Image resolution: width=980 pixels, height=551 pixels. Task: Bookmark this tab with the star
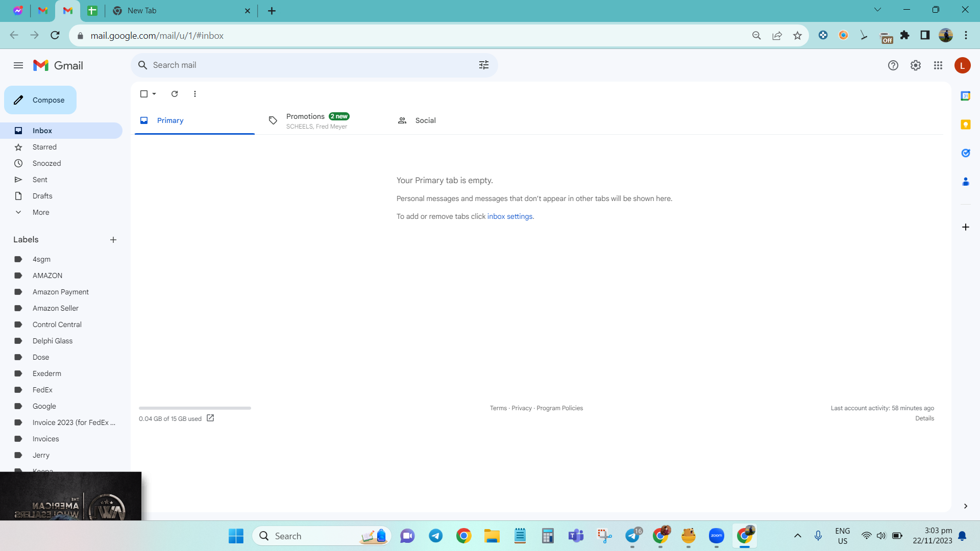(798, 35)
